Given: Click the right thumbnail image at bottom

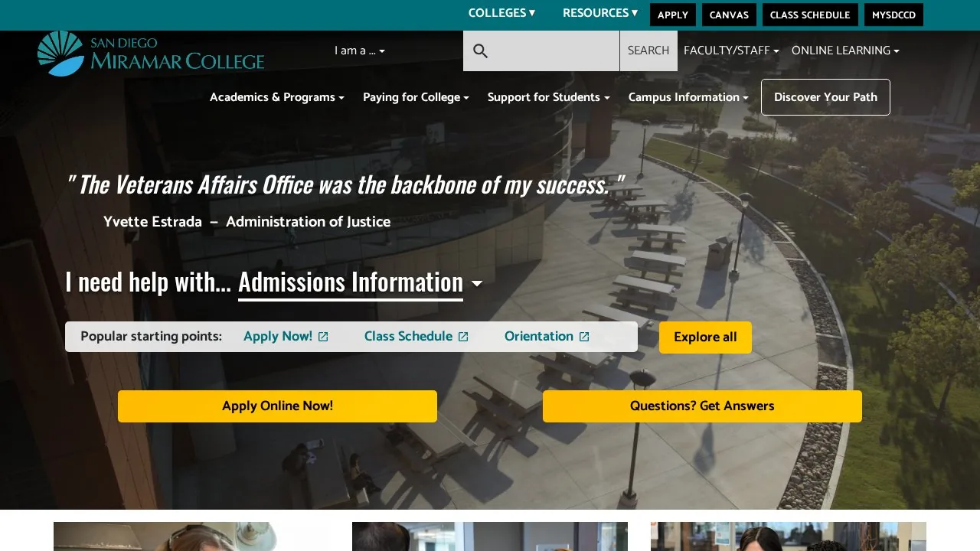Looking at the screenshot, I should tap(789, 536).
